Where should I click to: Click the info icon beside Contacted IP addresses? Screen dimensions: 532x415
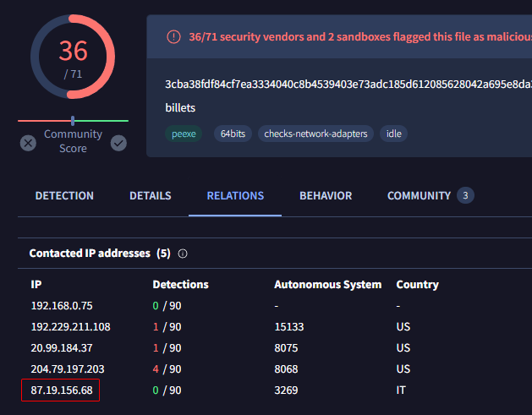click(x=183, y=254)
